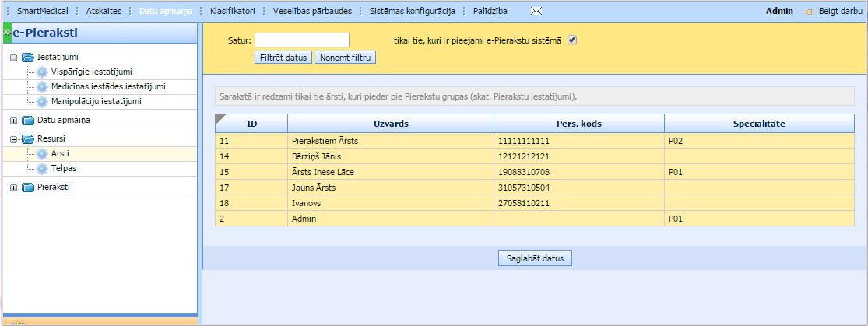Open the Klasifikatori menu
Image resolution: width=868 pixels, height=326 pixels.
232,12
